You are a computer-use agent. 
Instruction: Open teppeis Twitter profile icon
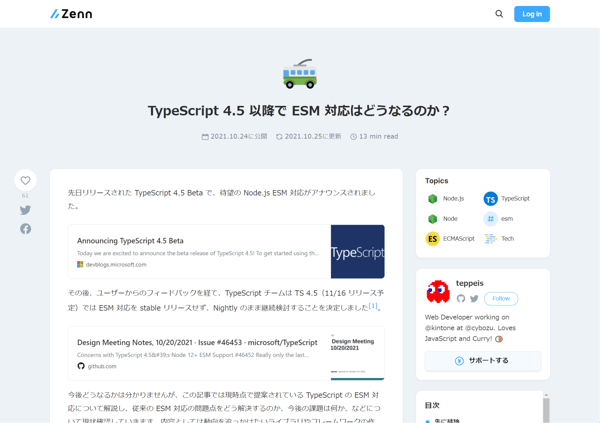click(x=474, y=299)
